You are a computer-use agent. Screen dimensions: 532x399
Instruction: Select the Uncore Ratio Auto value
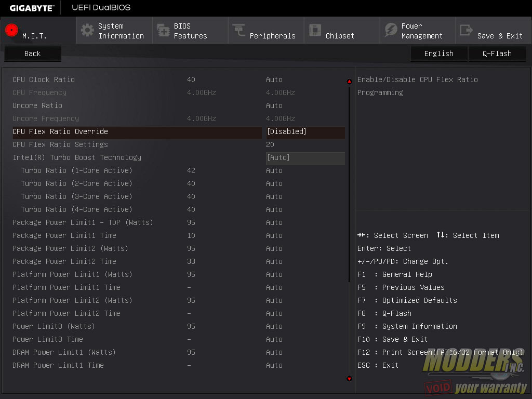[274, 106]
